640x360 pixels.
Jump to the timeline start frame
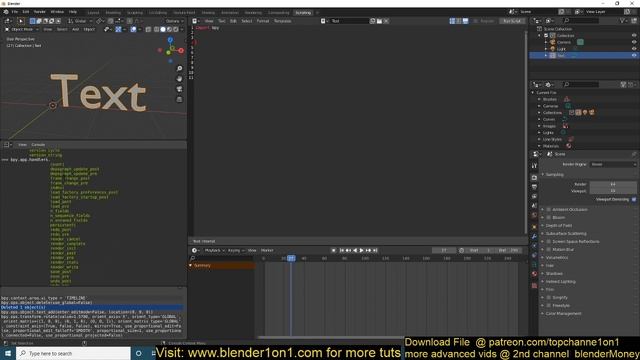point(342,250)
